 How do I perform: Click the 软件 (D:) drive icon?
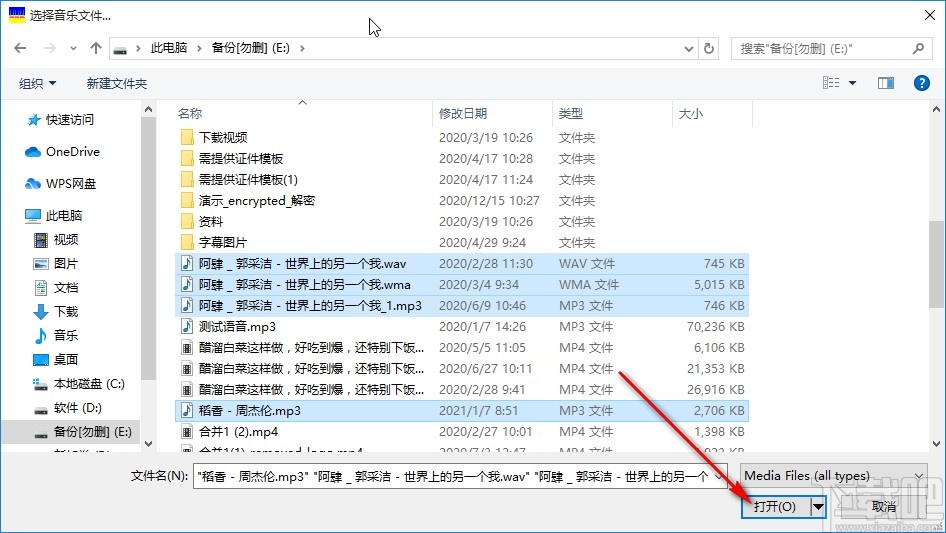[x=40, y=409]
